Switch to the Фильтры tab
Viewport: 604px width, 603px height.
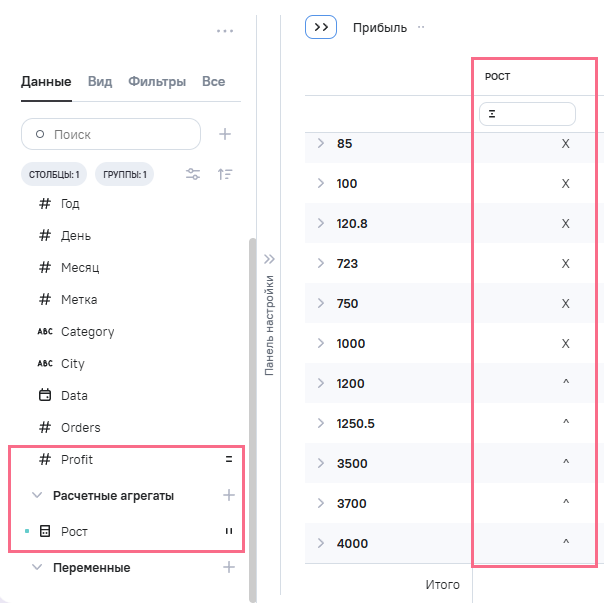pyautogui.click(x=157, y=82)
